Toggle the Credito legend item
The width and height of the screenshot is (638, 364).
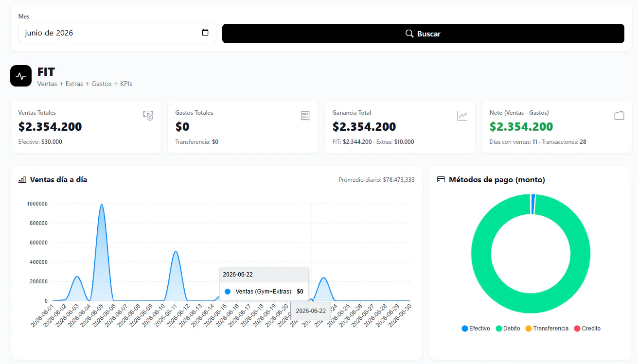pyautogui.click(x=587, y=329)
